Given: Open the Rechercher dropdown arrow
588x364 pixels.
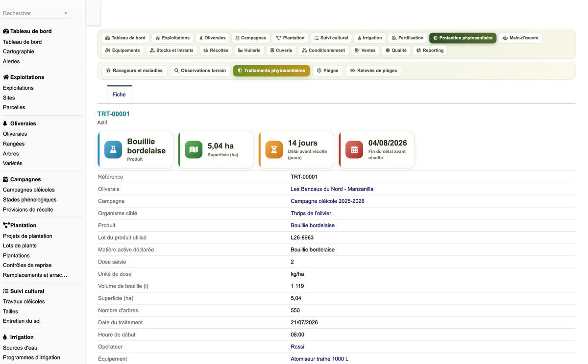Looking at the screenshot, I should coord(66,14).
